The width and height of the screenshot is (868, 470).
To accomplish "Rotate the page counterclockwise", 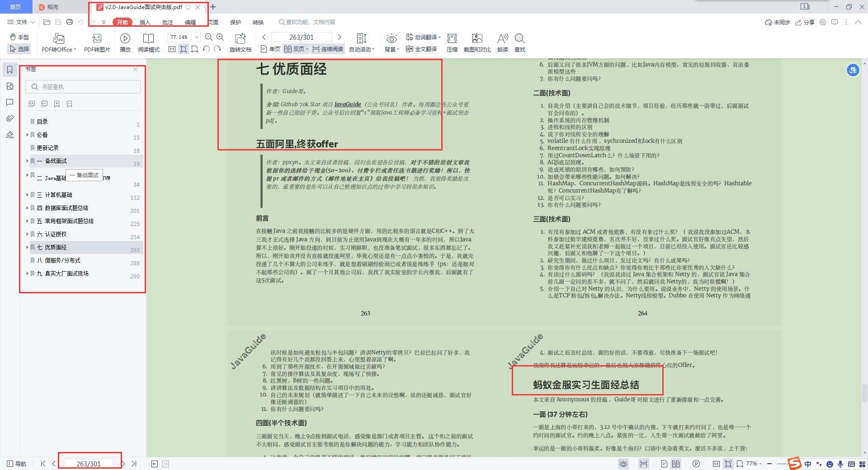I will [x=206, y=49].
